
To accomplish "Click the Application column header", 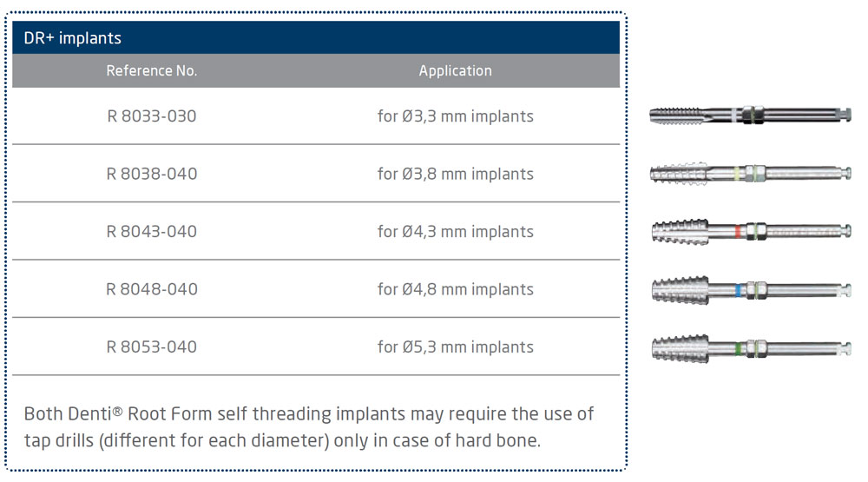I will 455,71.
